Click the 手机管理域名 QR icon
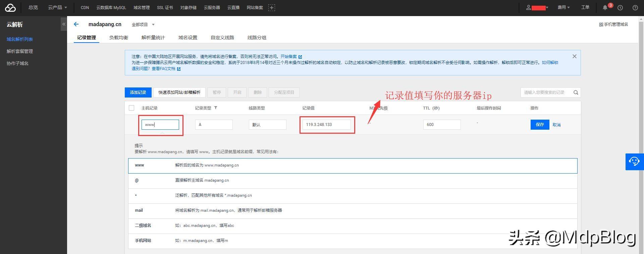 [601, 24]
